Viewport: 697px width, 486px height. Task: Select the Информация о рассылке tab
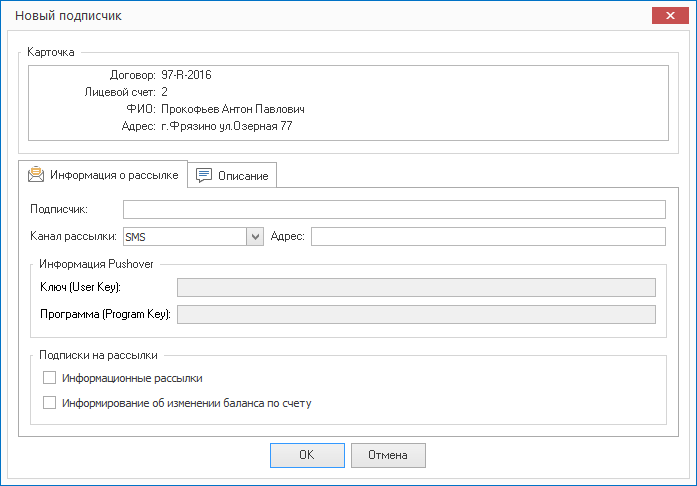tap(103, 174)
